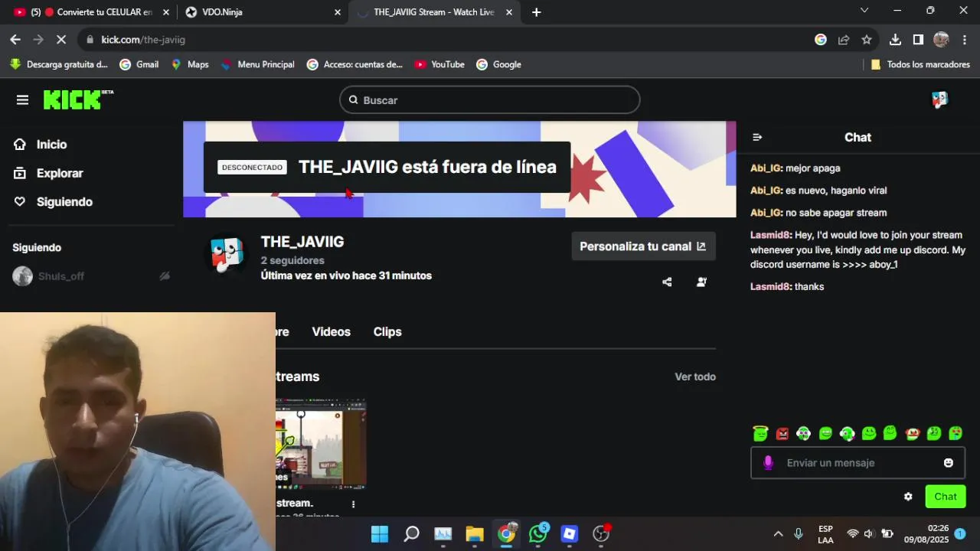The height and width of the screenshot is (551, 980).
Task: Open the YouTube bookmark
Action: tap(439, 65)
